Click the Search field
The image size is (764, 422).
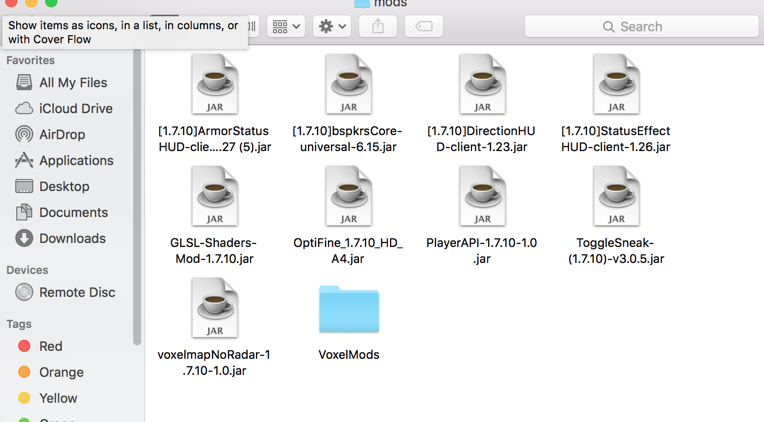(642, 26)
